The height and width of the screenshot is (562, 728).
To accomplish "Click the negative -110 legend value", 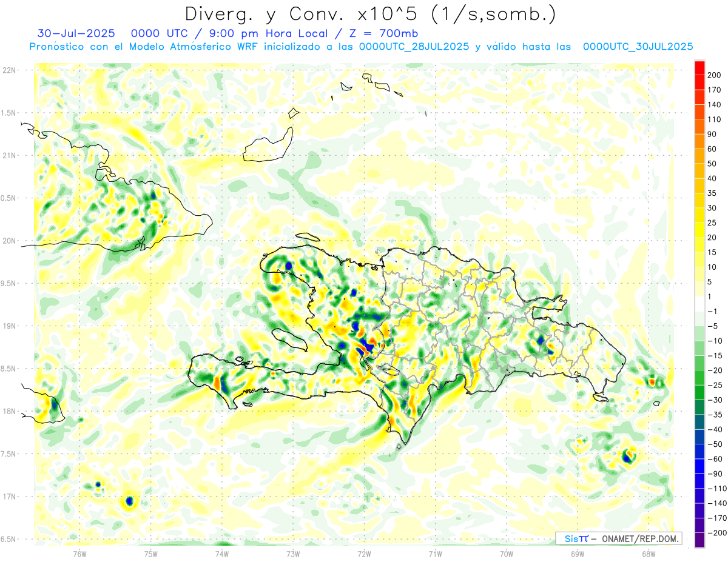I will click(x=716, y=489).
